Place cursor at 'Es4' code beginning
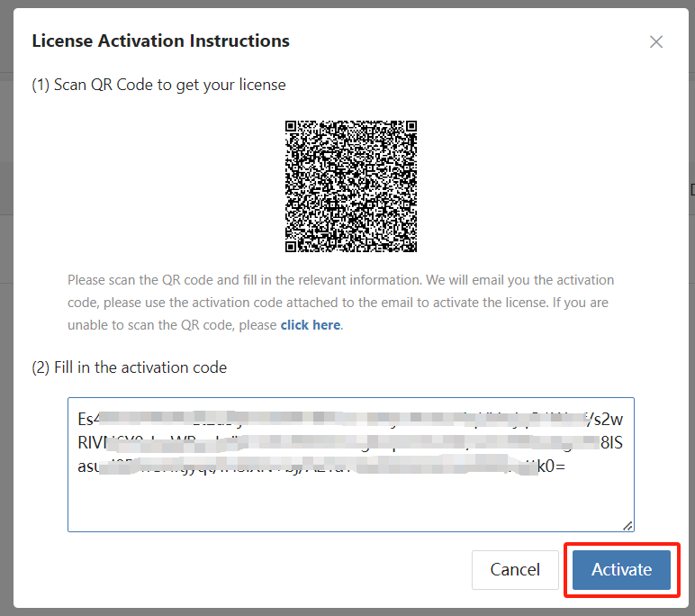695x616 pixels. (78, 419)
